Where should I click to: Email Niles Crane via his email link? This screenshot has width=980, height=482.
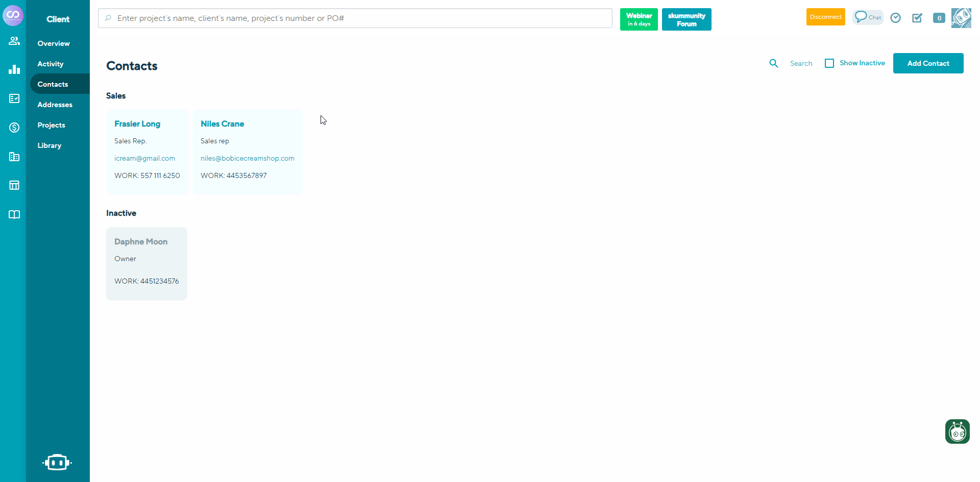pyautogui.click(x=247, y=158)
